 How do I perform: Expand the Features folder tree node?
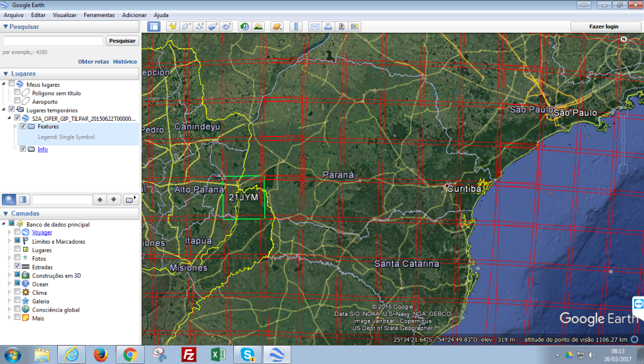pyautogui.click(x=15, y=126)
